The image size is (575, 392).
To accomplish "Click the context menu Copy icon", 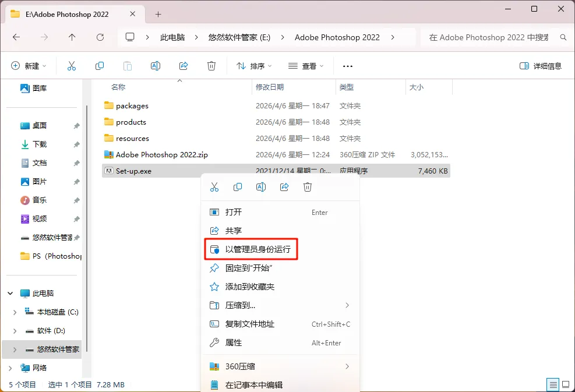I will coord(238,187).
